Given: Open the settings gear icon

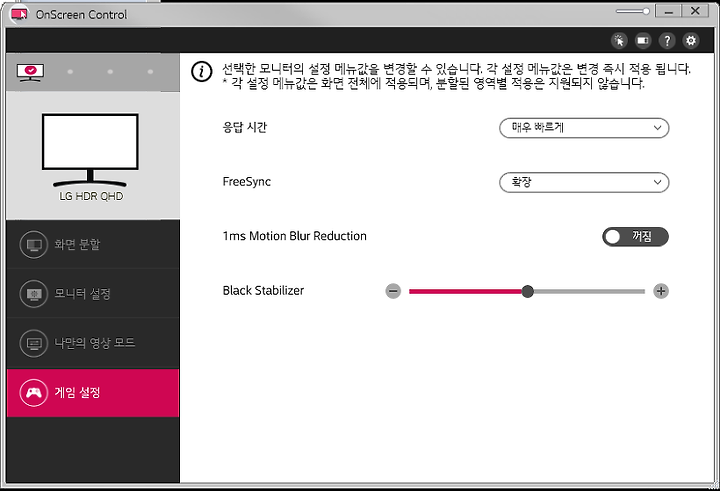Looking at the screenshot, I should (691, 41).
